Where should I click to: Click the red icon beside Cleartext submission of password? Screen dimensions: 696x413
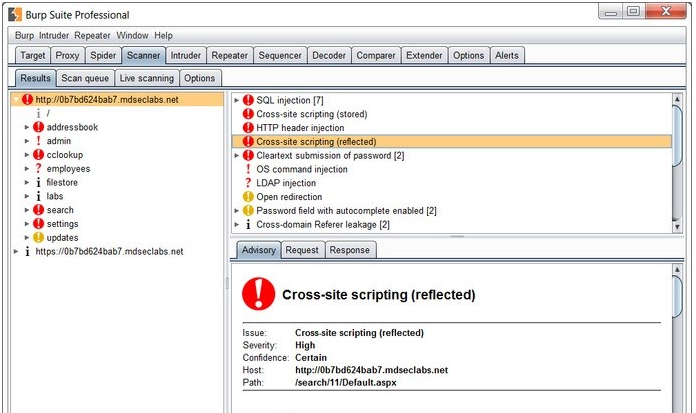[x=248, y=155]
